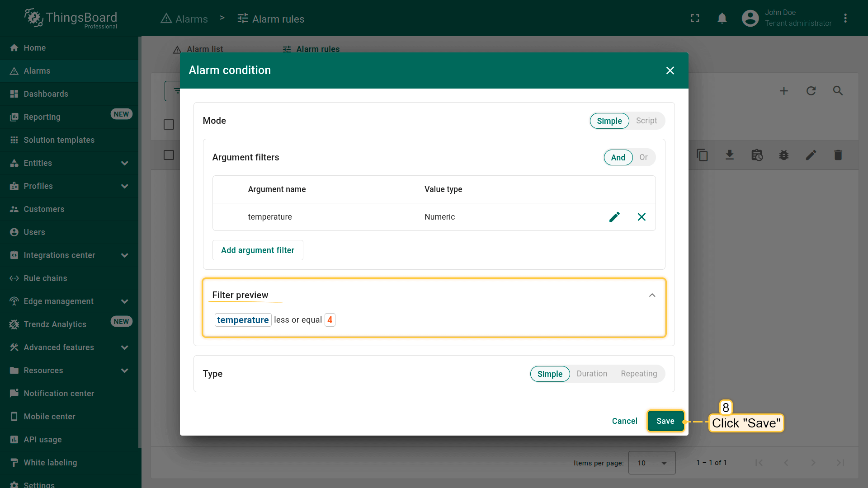Toggle fullscreen mode
The width and height of the screenshot is (868, 488).
tap(695, 18)
